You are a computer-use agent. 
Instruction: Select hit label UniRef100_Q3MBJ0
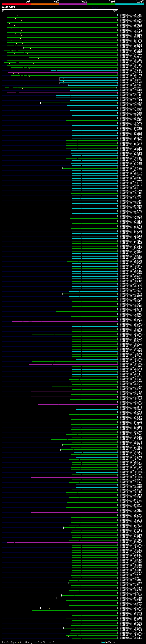[131, 146]
